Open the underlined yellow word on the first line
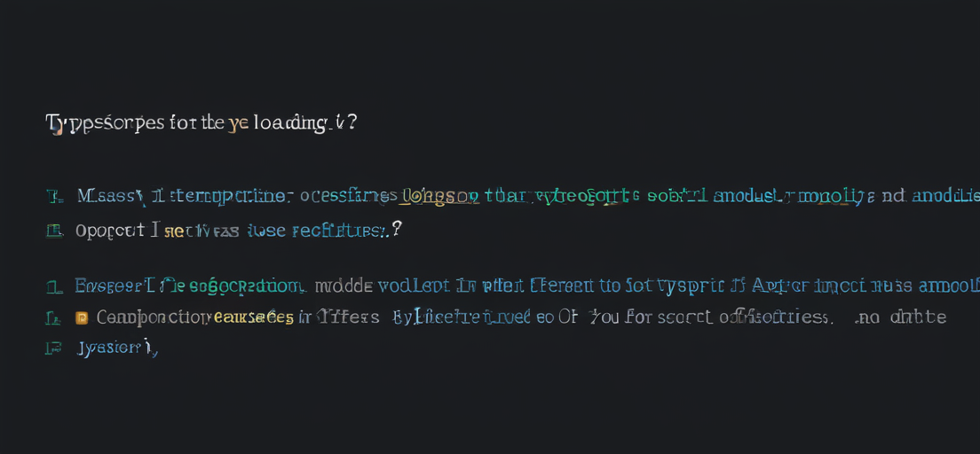The width and height of the screenshot is (980, 454). (x=440, y=197)
